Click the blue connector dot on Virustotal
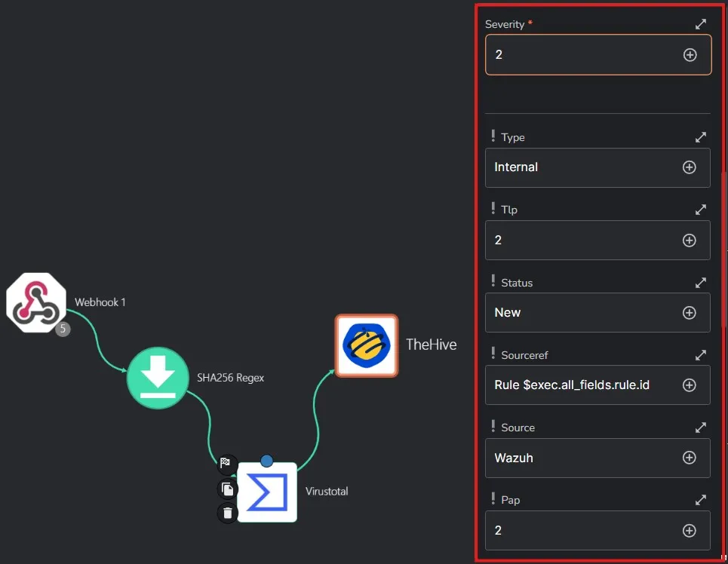This screenshot has height=564, width=728. click(x=266, y=461)
